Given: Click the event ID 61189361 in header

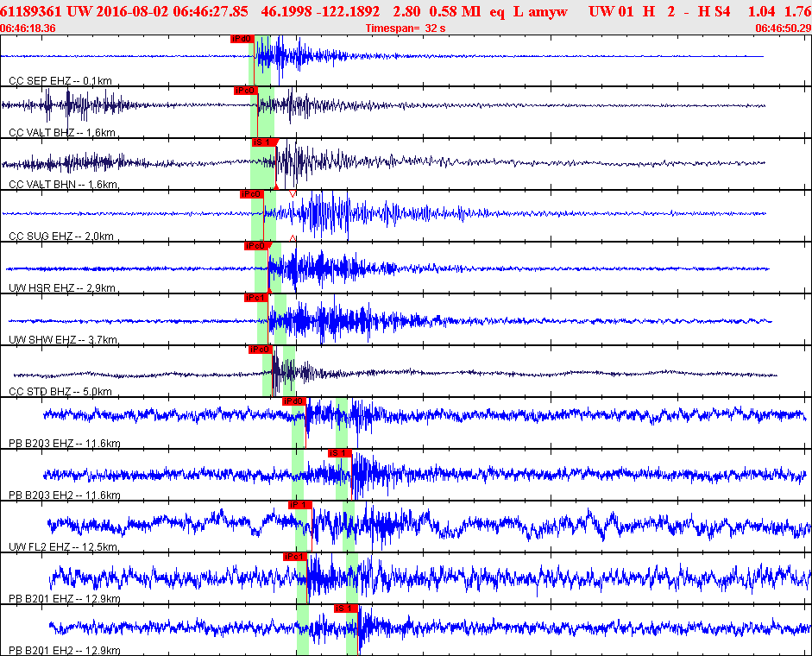Looking at the screenshot, I should (31, 13).
